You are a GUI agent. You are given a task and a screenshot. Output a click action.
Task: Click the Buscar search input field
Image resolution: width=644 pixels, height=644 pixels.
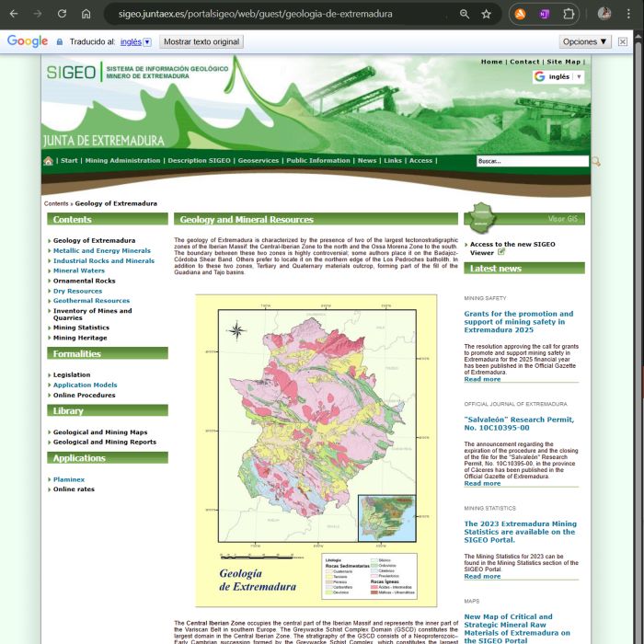click(533, 161)
